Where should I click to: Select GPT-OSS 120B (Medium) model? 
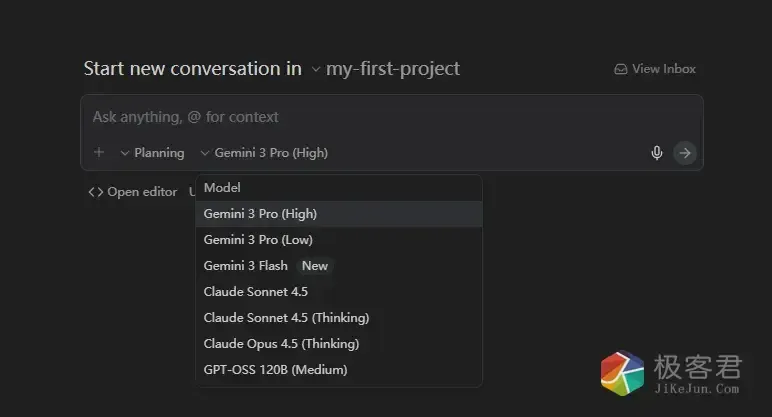pos(275,370)
